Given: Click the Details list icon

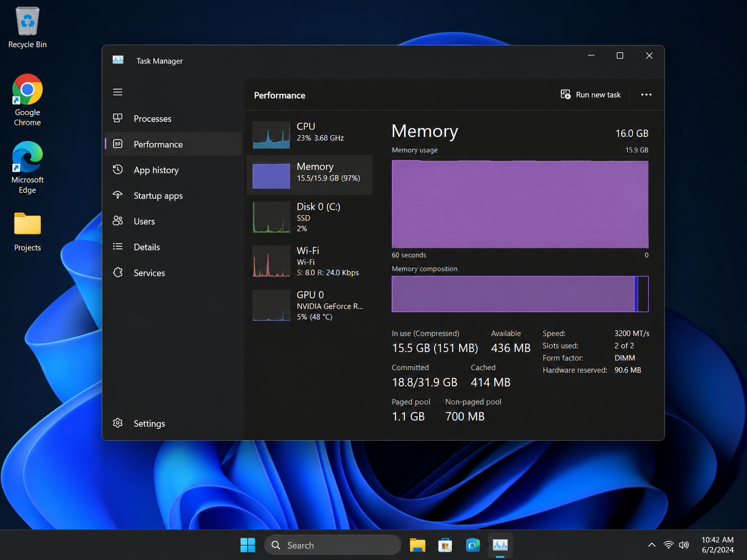Looking at the screenshot, I should tap(118, 246).
